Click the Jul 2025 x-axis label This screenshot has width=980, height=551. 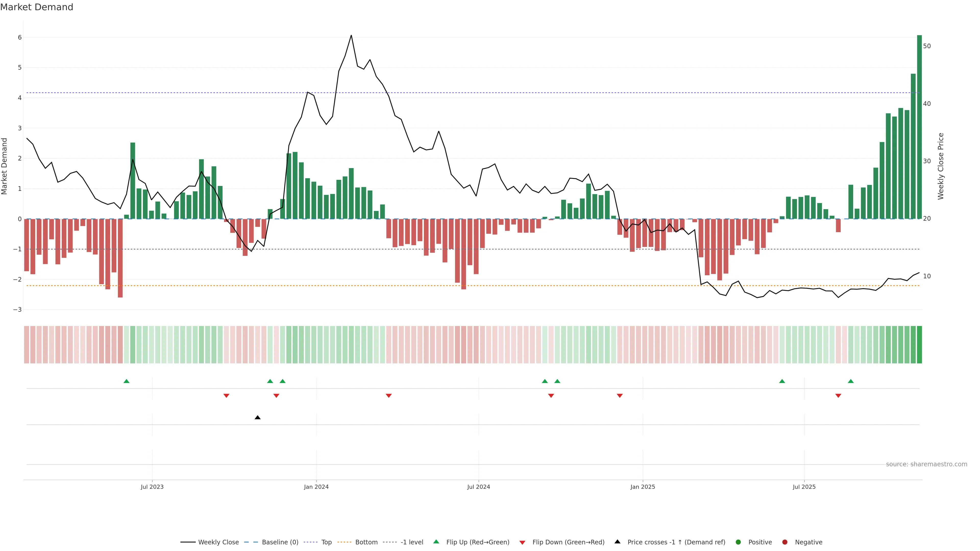tap(804, 487)
